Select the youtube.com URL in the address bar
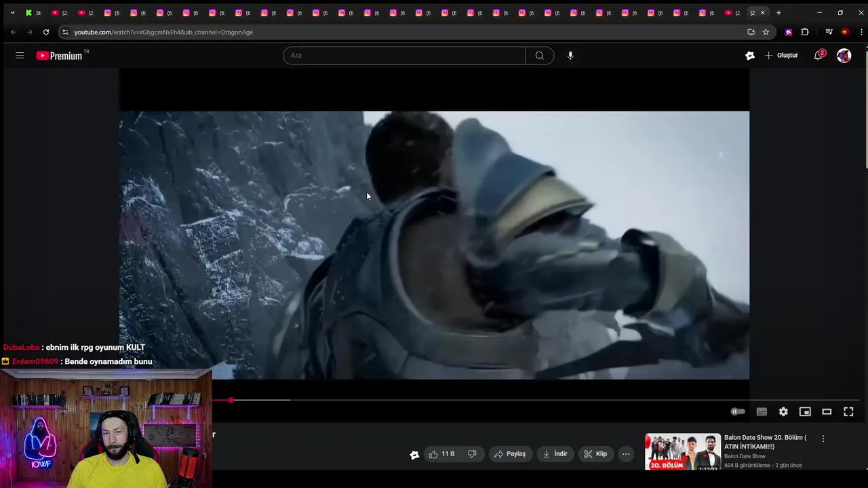Image resolution: width=868 pixels, height=488 pixels. (163, 32)
